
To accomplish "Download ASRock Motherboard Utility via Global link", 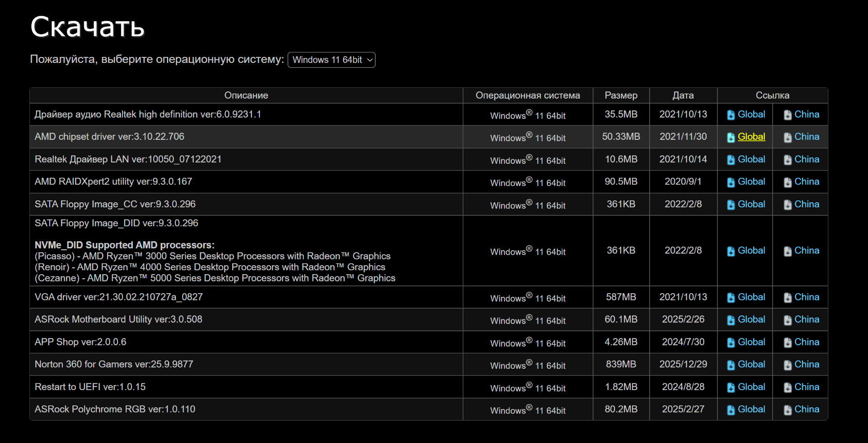I will pyautogui.click(x=751, y=319).
